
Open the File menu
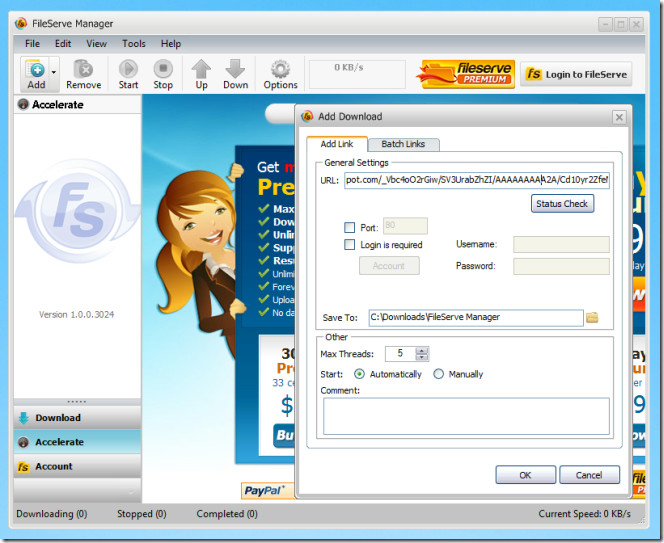click(x=32, y=44)
